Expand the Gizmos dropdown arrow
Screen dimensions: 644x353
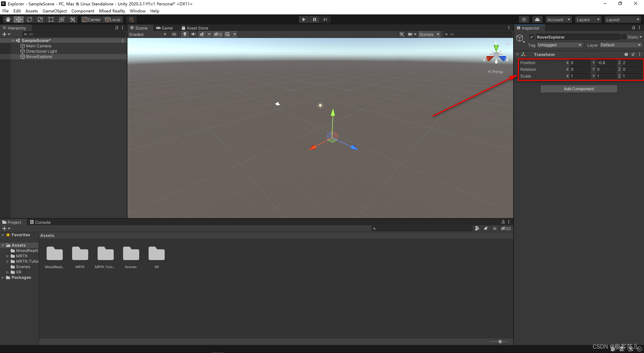tap(438, 34)
